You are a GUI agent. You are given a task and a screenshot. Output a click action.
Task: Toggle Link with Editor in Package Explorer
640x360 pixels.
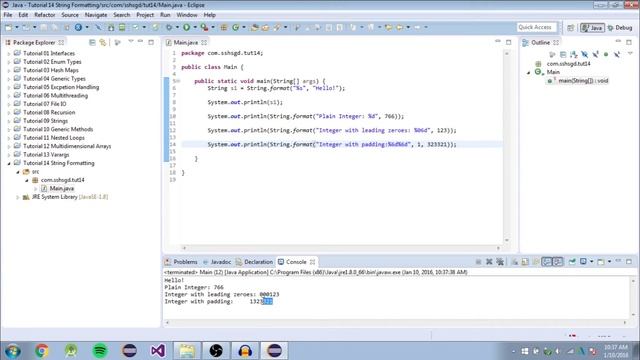coord(103,42)
